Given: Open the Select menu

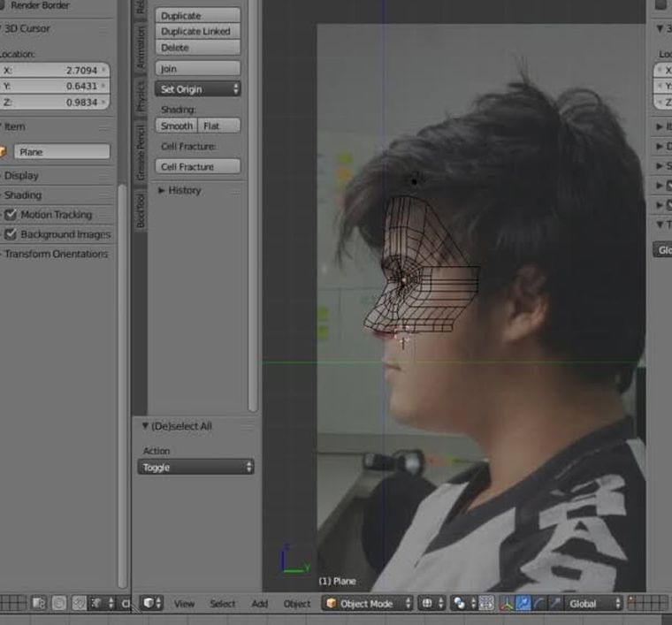Looking at the screenshot, I should pyautogui.click(x=223, y=604).
